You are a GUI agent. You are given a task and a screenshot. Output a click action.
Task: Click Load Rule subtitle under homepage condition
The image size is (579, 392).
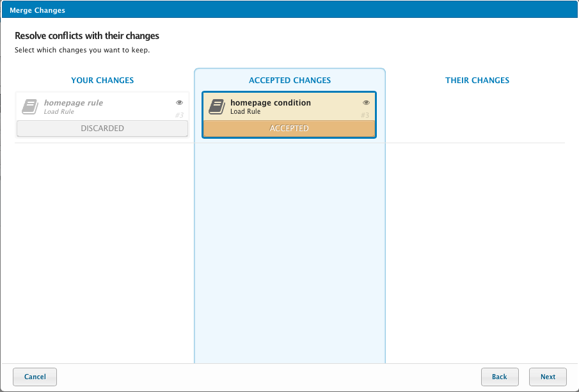coord(245,112)
